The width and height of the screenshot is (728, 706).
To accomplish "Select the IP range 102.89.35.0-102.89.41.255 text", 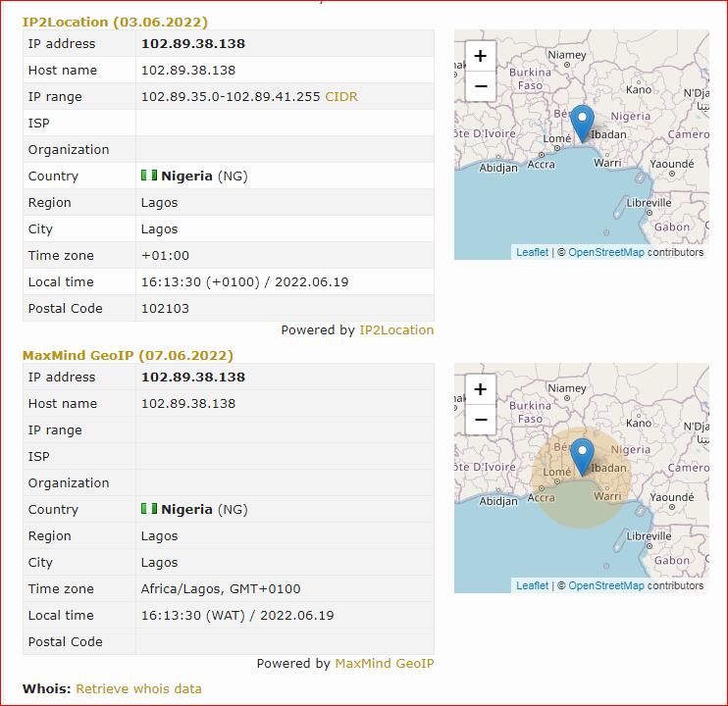I will (x=231, y=96).
